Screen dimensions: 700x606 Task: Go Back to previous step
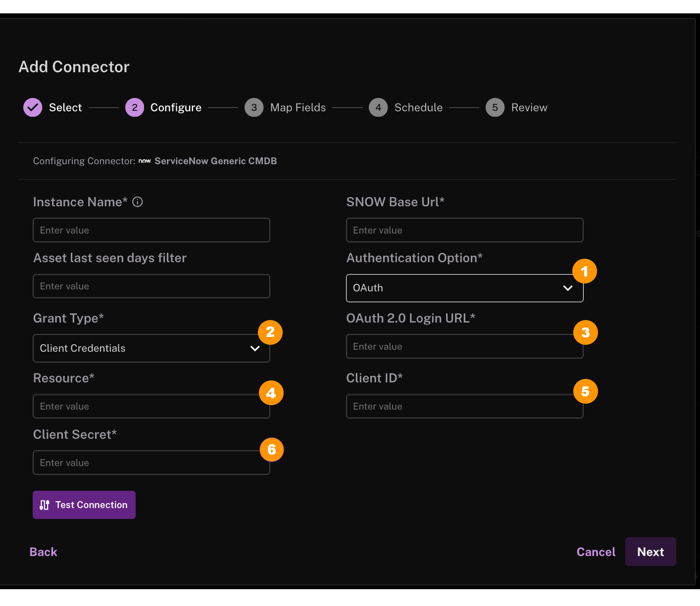click(x=44, y=552)
